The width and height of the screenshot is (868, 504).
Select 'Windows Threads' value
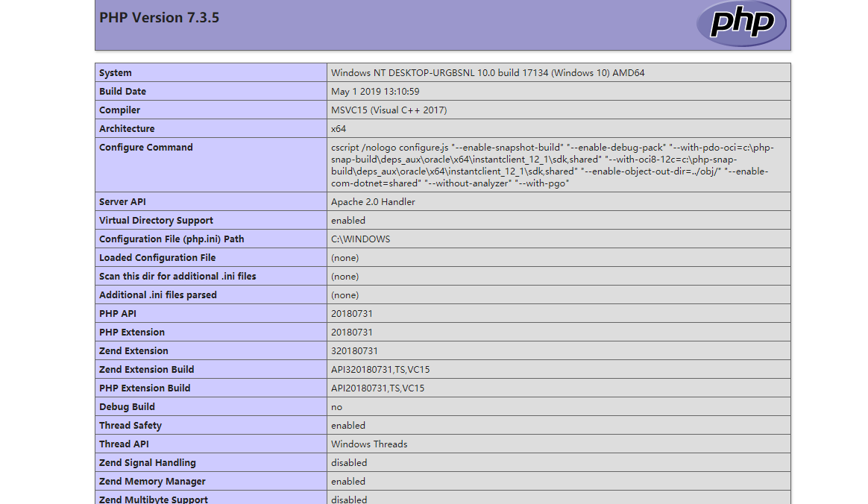coord(369,444)
